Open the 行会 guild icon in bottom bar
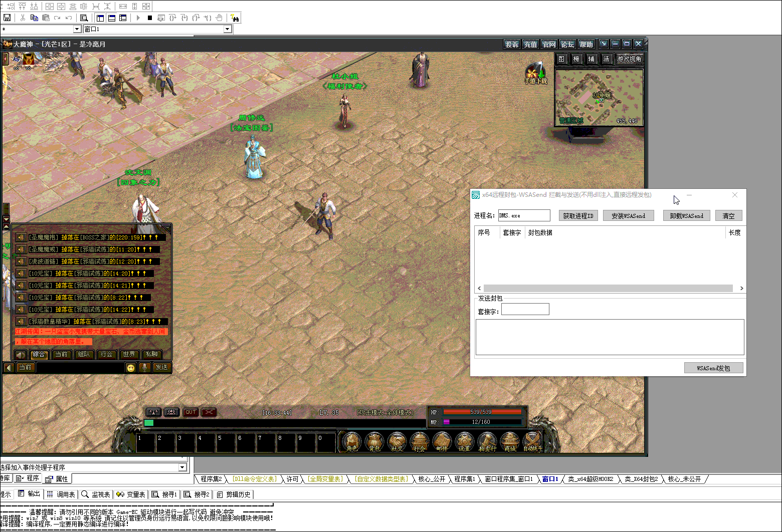782x532 pixels. point(420,441)
